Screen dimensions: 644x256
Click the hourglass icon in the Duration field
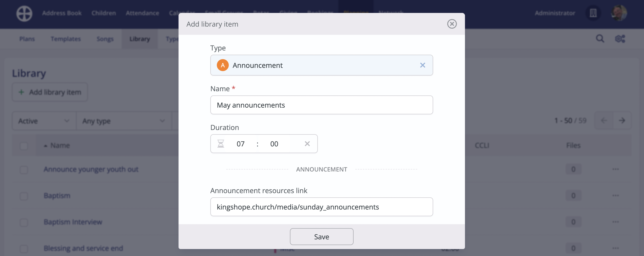pos(222,143)
